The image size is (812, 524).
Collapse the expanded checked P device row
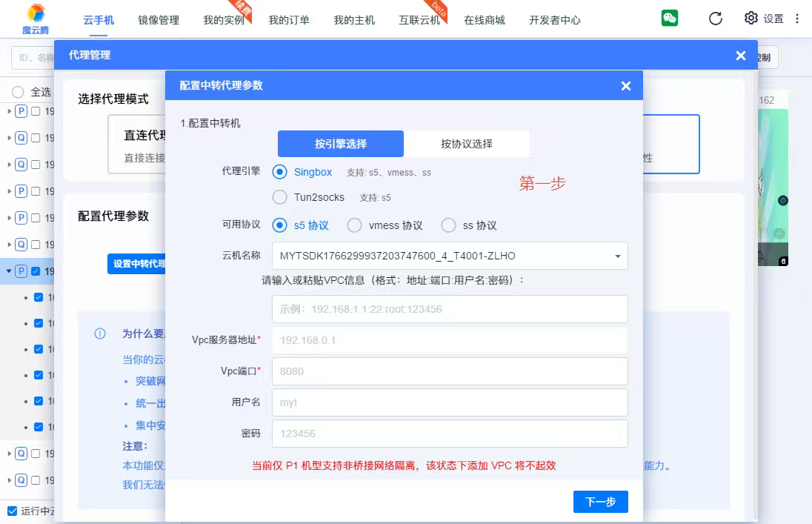pos(10,271)
